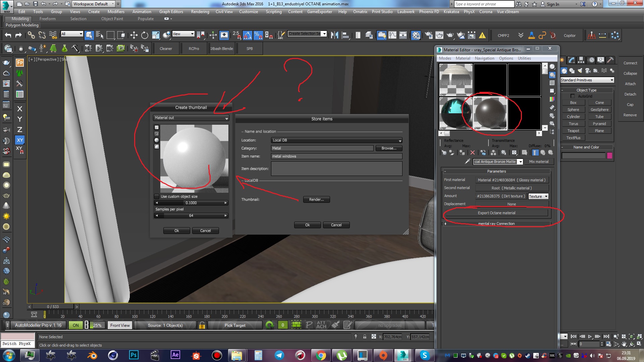Click the Export Octane material button

(496, 213)
